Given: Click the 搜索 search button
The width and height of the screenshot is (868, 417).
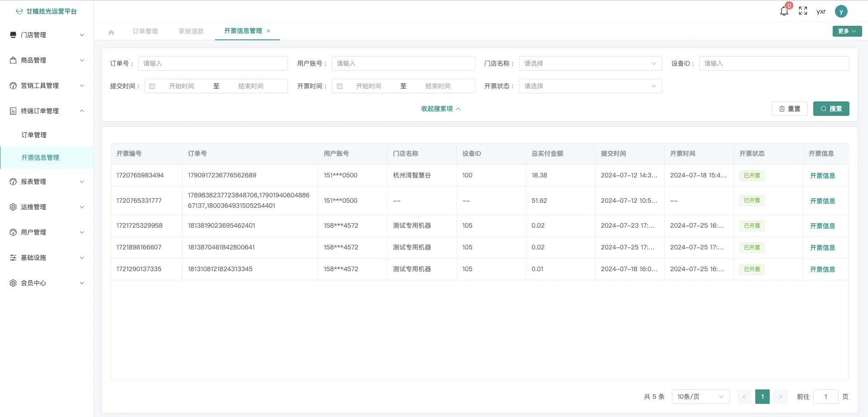Looking at the screenshot, I should (831, 109).
